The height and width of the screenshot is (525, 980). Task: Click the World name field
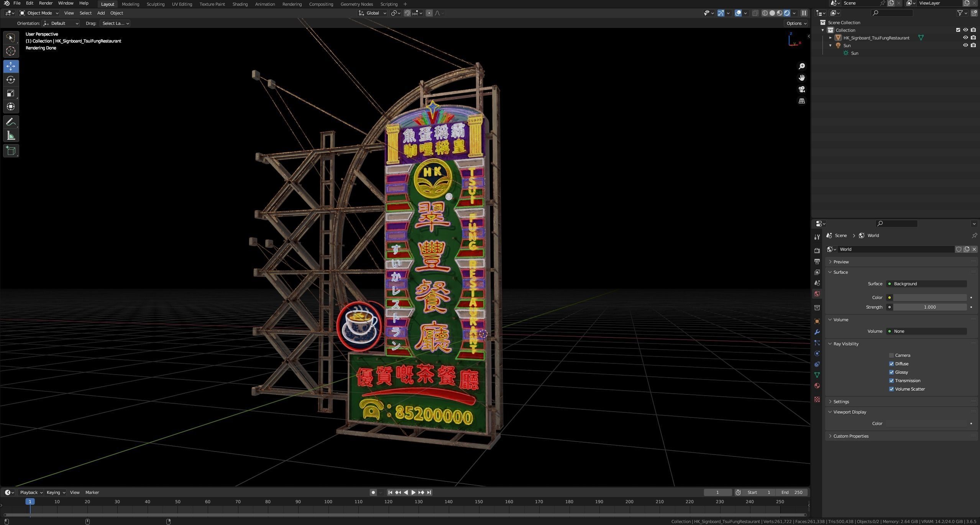coord(896,249)
